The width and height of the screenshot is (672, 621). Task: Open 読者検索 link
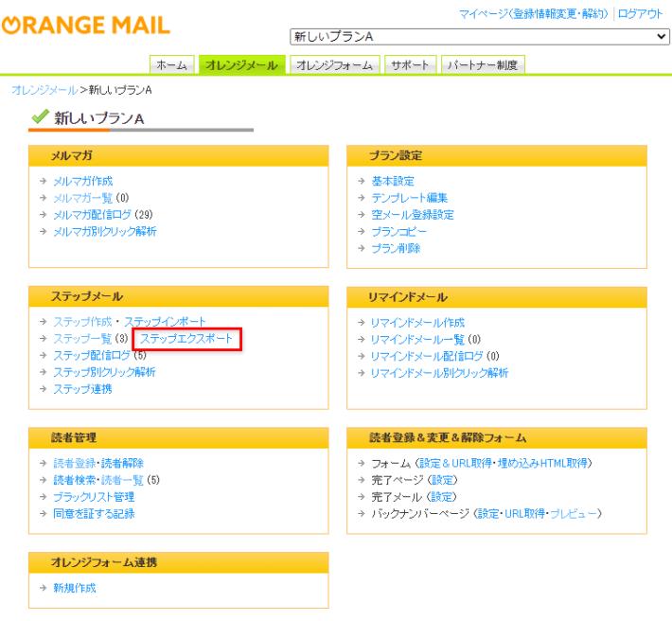75,480
